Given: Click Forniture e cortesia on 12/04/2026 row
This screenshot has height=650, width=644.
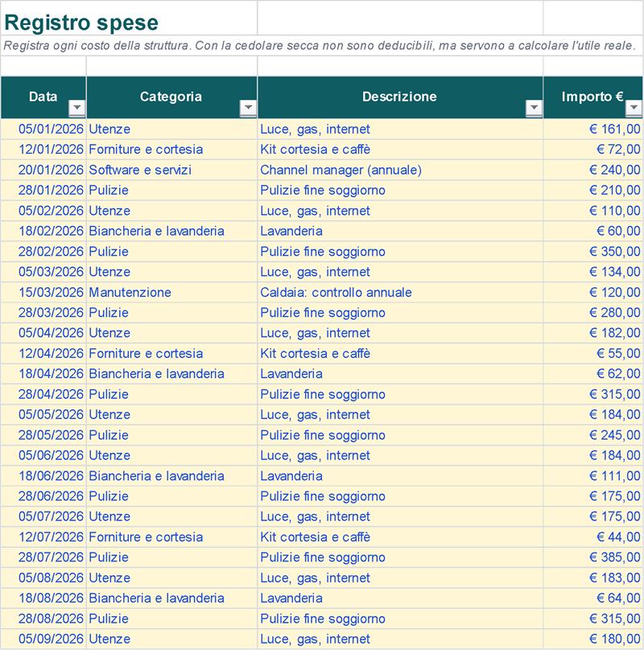Looking at the screenshot, I should tap(171, 353).
